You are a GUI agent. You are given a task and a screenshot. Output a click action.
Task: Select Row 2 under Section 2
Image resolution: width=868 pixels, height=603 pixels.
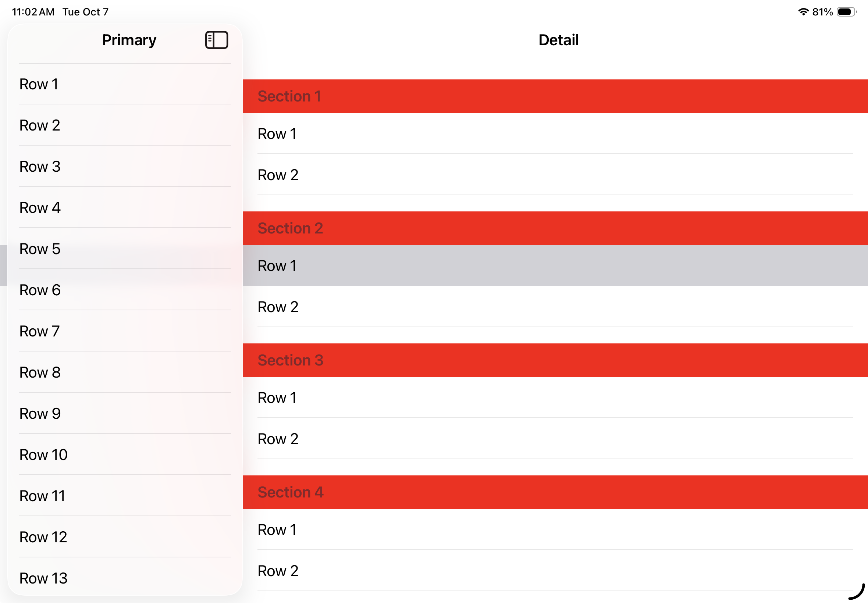click(x=555, y=307)
